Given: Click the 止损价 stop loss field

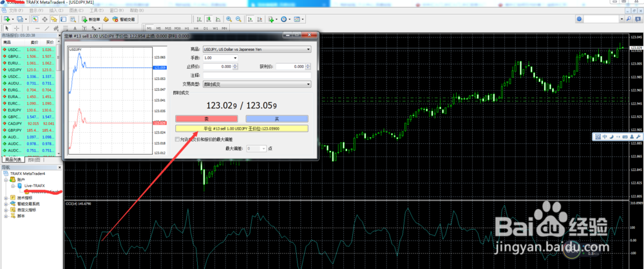Looking at the screenshot, I should pos(218,66).
